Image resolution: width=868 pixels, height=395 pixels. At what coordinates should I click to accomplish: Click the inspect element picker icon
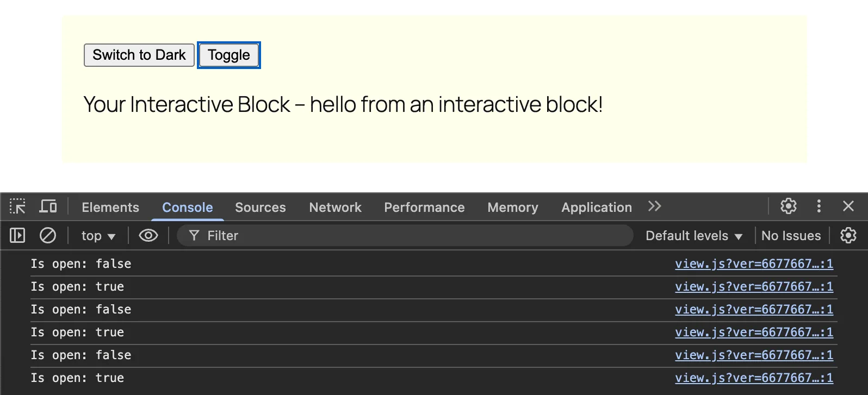tap(17, 206)
